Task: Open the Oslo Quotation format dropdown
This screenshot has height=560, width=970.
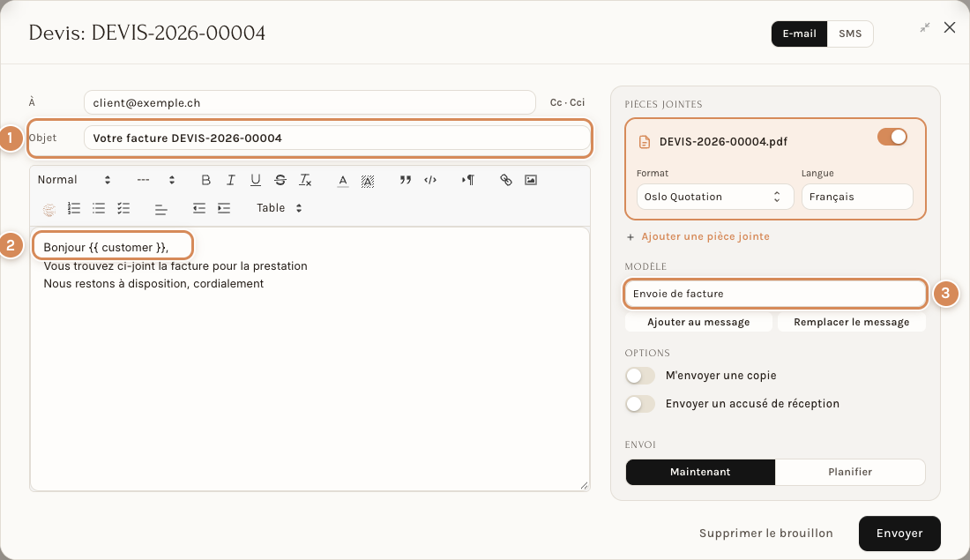Action: (714, 197)
